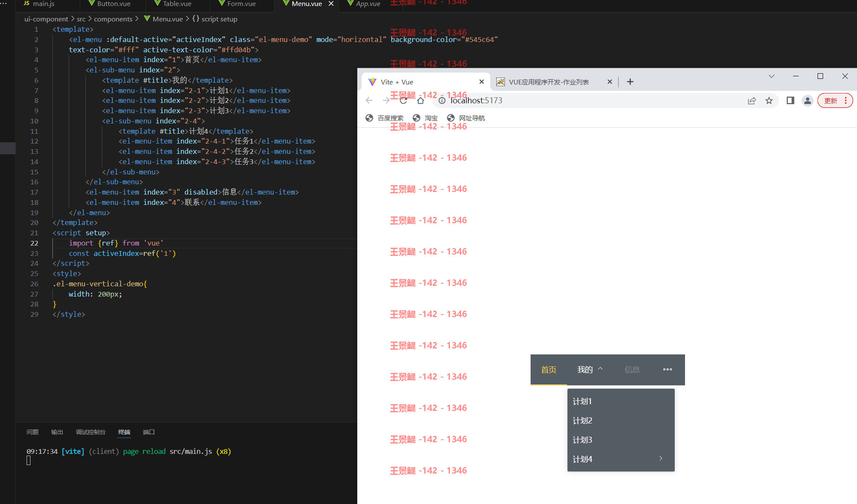
Task: Go forward in browser history
Action: point(386,100)
